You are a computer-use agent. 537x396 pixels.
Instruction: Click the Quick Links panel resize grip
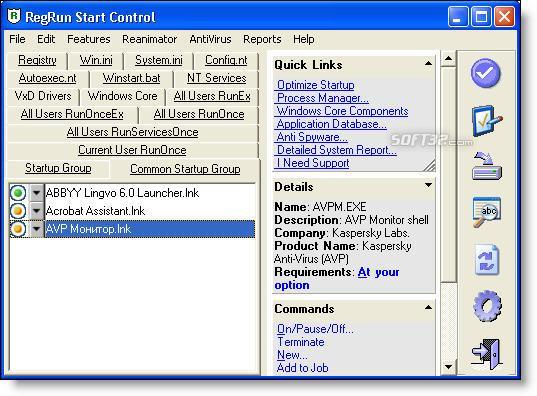point(429,165)
